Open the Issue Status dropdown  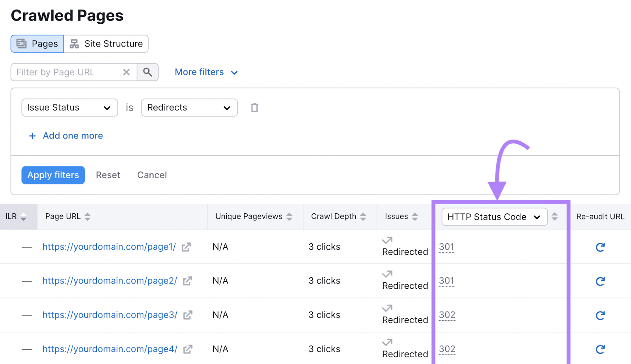click(x=69, y=107)
